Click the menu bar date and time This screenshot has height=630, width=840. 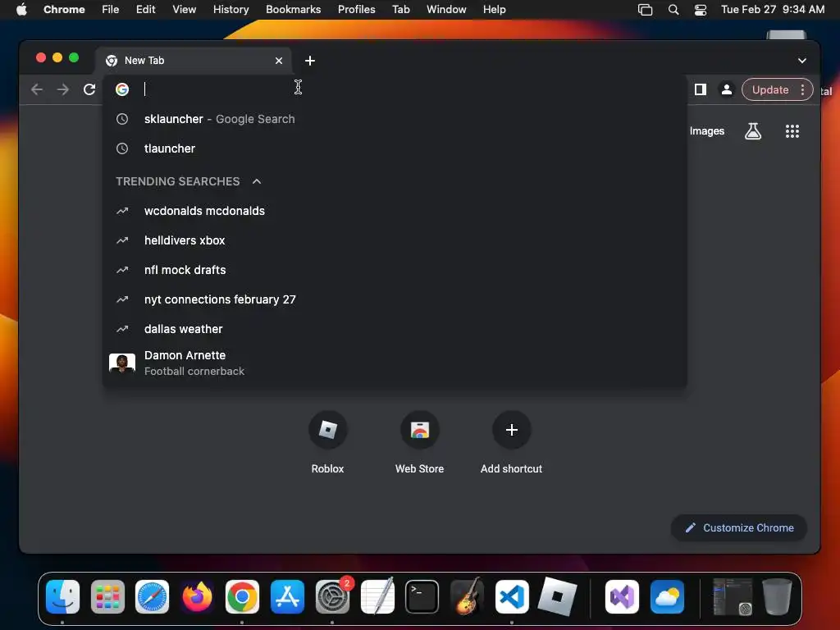pos(773,10)
